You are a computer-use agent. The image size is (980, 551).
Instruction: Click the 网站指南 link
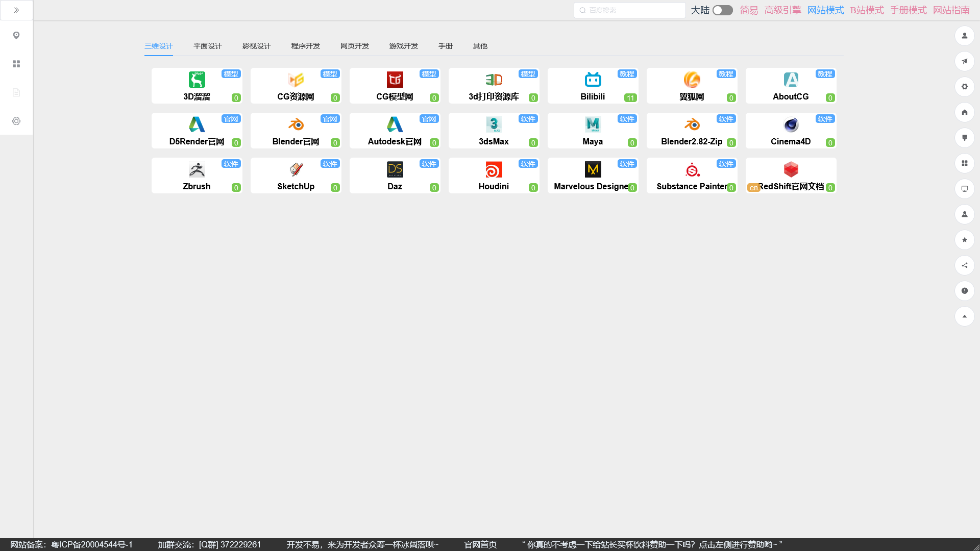click(951, 10)
